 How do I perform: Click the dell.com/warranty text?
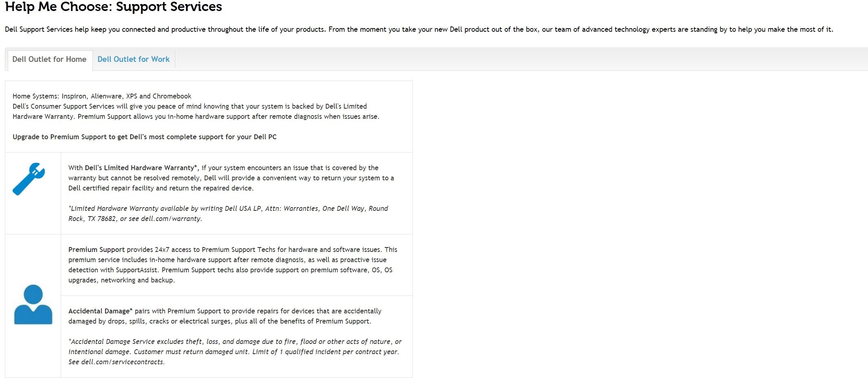click(171, 219)
